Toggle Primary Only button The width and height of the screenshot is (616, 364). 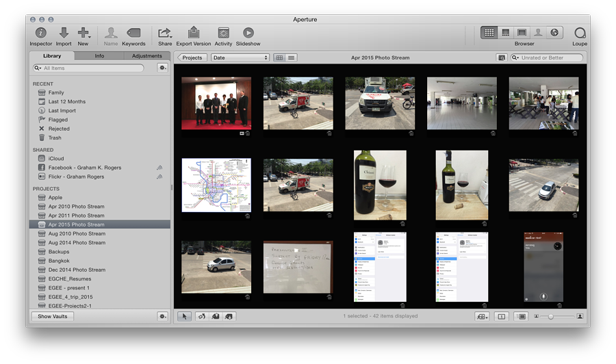(x=501, y=317)
